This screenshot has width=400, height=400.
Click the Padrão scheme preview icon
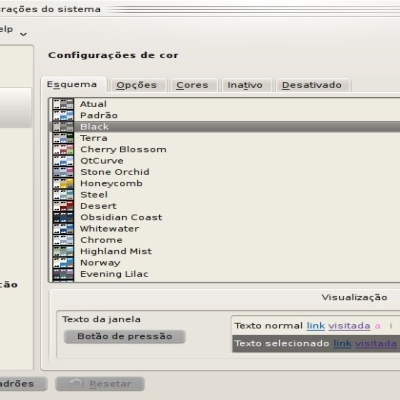coord(63,115)
